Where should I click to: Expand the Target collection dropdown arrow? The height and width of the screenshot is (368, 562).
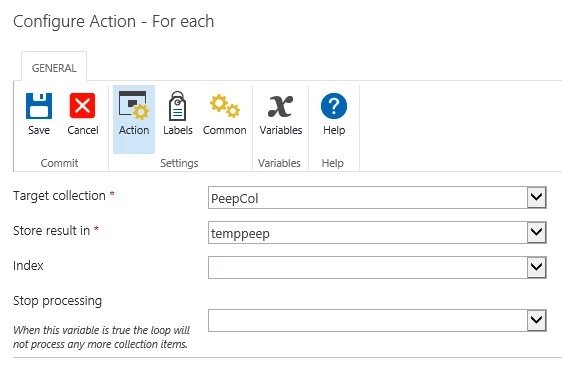click(x=536, y=197)
